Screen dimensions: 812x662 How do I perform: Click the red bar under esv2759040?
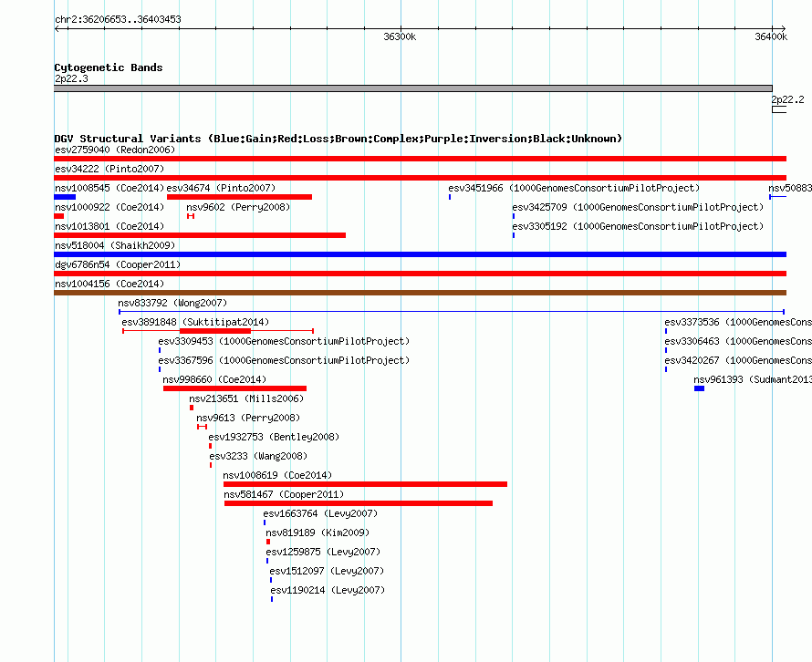point(420,159)
